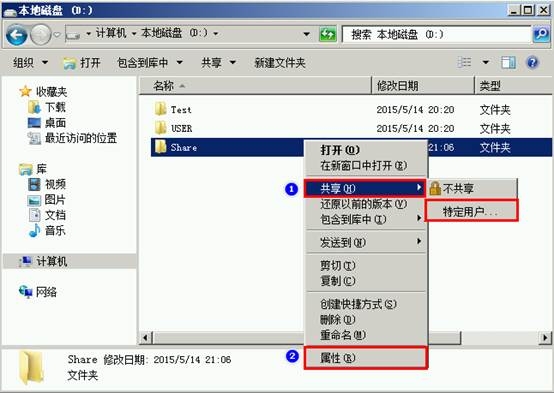554x393 pixels.
Task: Click 文件夹 type in the USER row
Action: (495, 128)
